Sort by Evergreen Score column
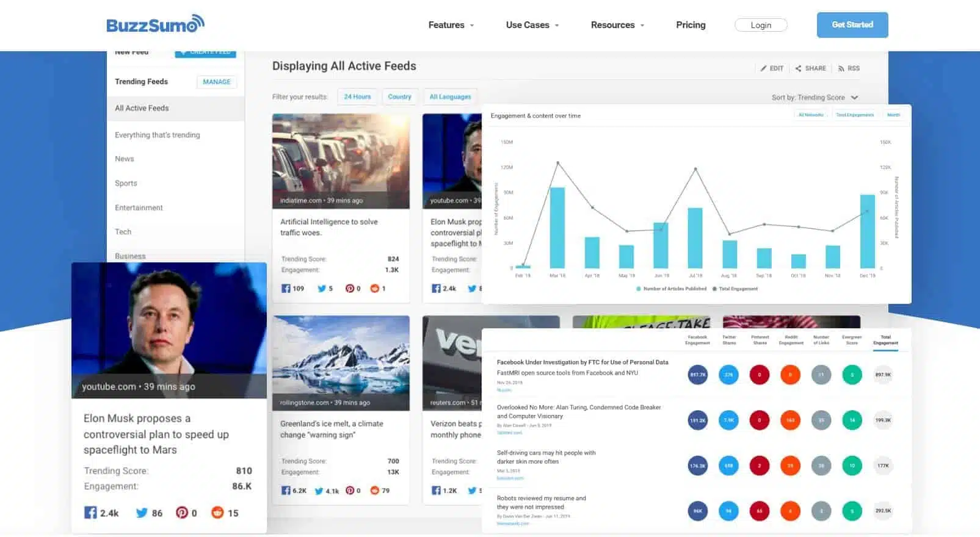This screenshot has width=980, height=537. [852, 340]
